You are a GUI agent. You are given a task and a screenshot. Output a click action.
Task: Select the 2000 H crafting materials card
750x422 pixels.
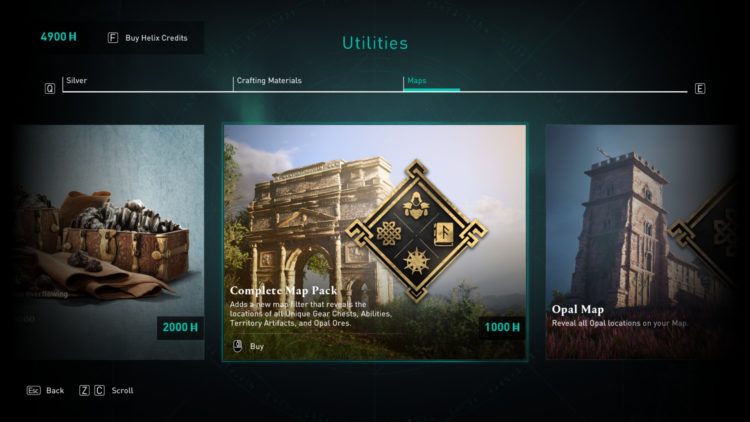pyautogui.click(x=109, y=242)
